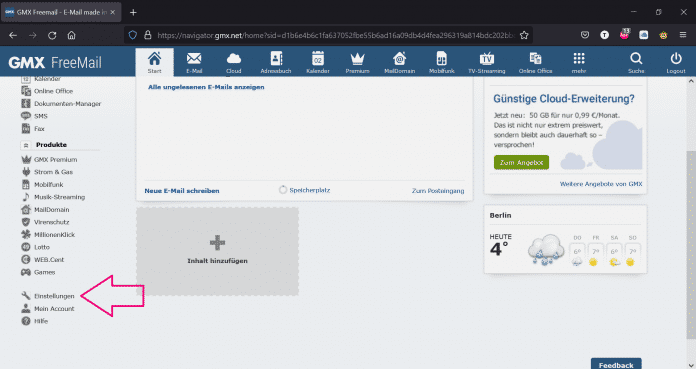Open Mein Account
Viewport: 696px width, 369px height.
pos(48,309)
